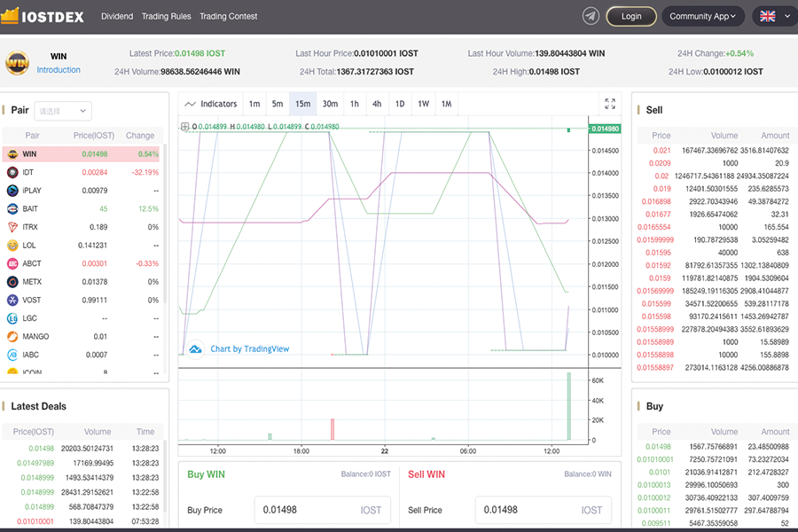This screenshot has width=798, height=532.
Task: Switch chart to 4h interval
Action: coord(377,104)
